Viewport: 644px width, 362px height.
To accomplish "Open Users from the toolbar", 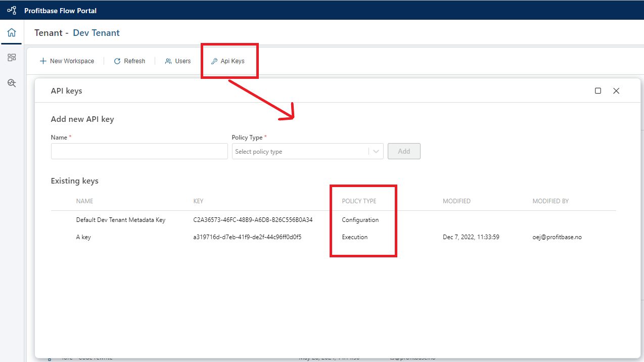I will pos(178,61).
